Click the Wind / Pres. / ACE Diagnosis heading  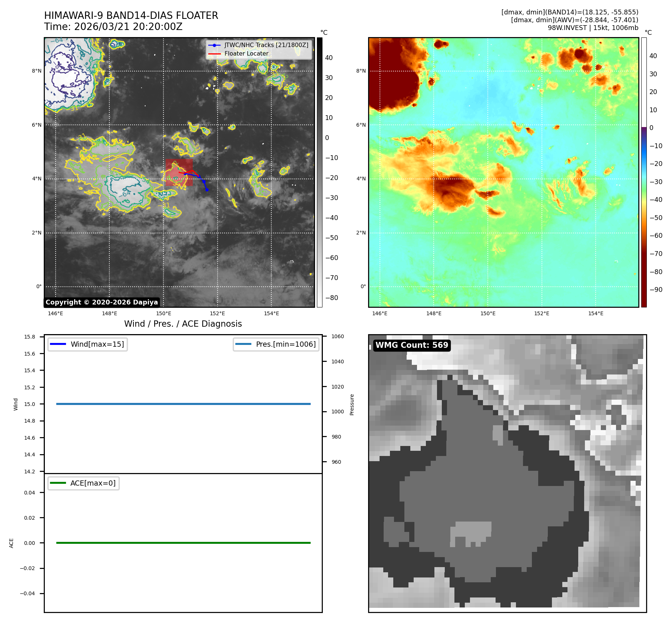coord(183,324)
